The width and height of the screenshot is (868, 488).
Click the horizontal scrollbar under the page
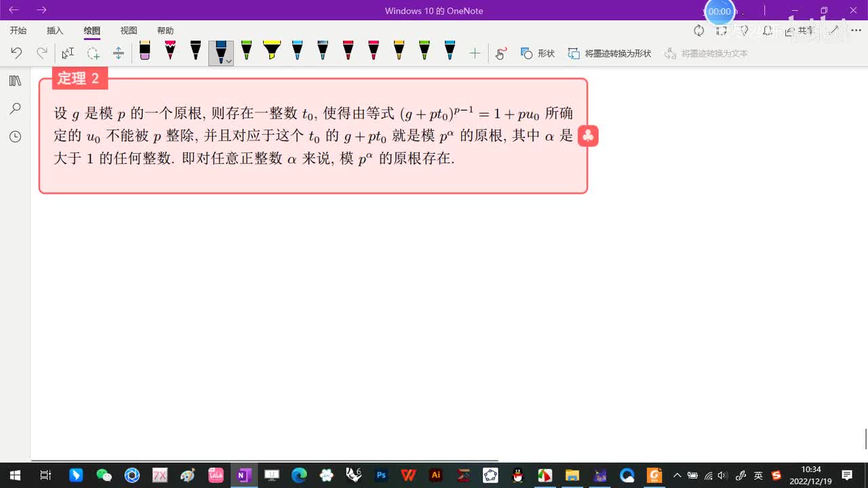pos(264,460)
